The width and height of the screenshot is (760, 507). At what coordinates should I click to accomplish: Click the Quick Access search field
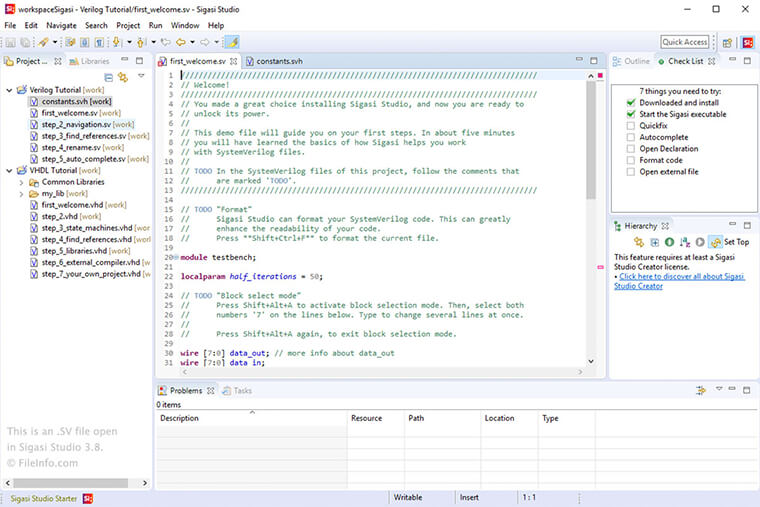(685, 42)
